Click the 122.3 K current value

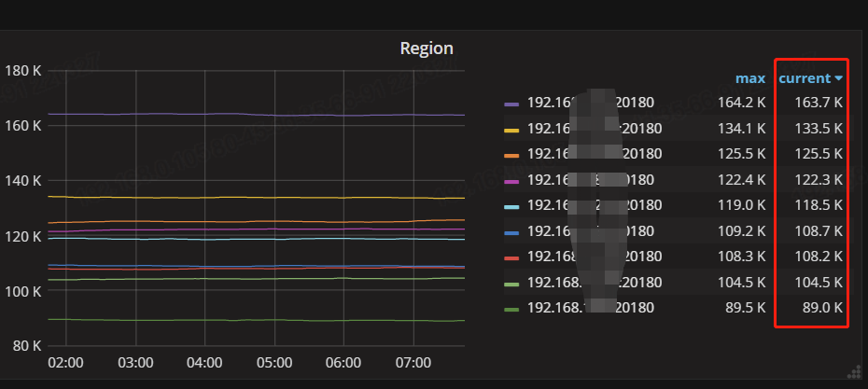819,180
